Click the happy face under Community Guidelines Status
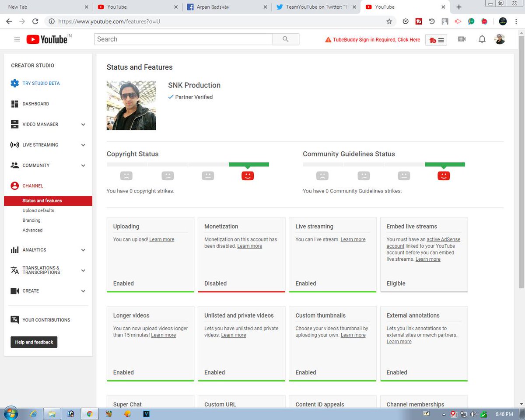525x420 pixels. coord(444,176)
